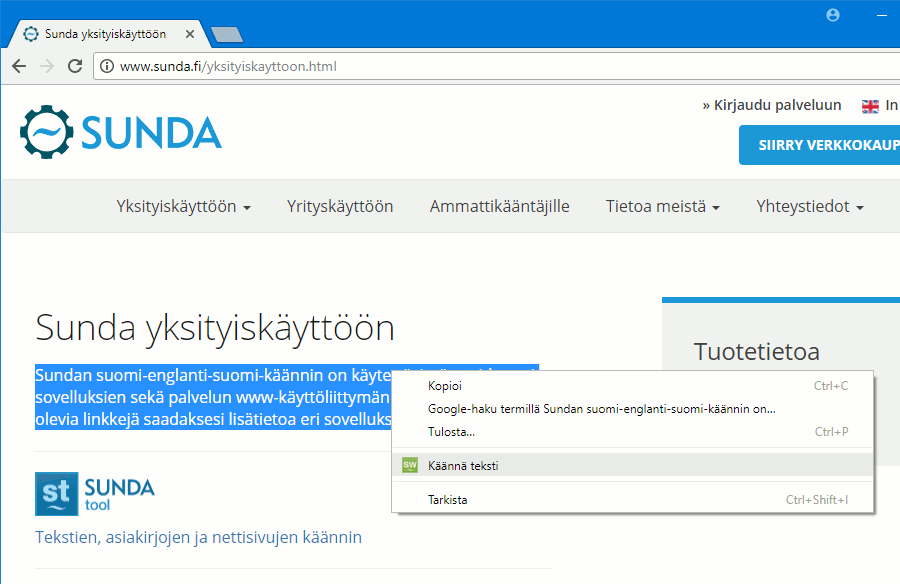900x584 pixels.
Task: Click the highlighted Sundan suomi-englanti paragraph text
Action: coord(213,397)
